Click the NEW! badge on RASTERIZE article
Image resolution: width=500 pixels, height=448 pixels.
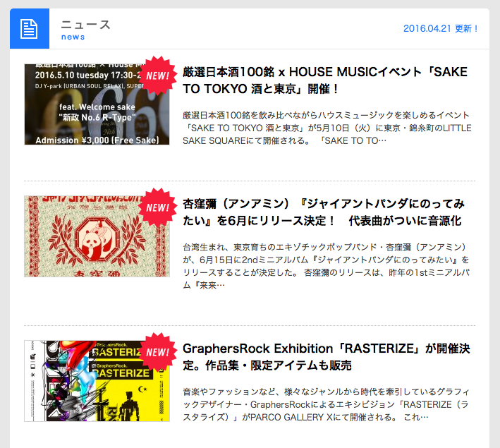pos(157,352)
